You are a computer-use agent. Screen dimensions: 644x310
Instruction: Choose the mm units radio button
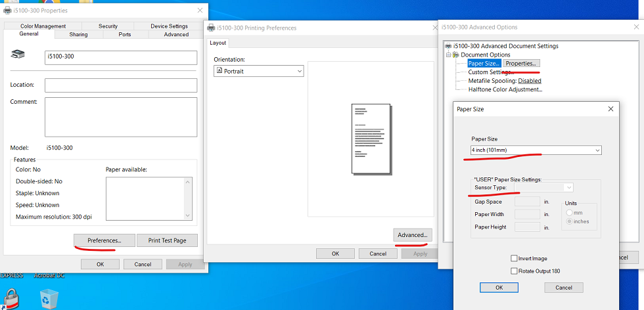pyautogui.click(x=569, y=212)
